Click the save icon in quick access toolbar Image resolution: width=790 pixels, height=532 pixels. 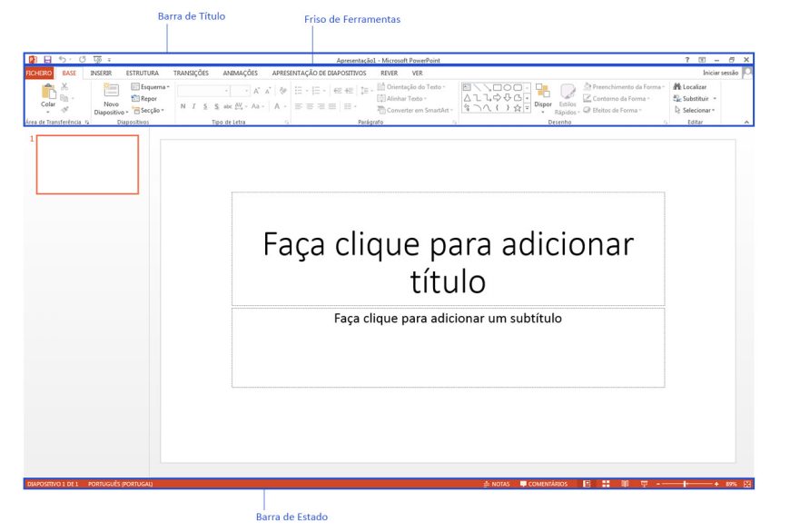click(x=47, y=59)
